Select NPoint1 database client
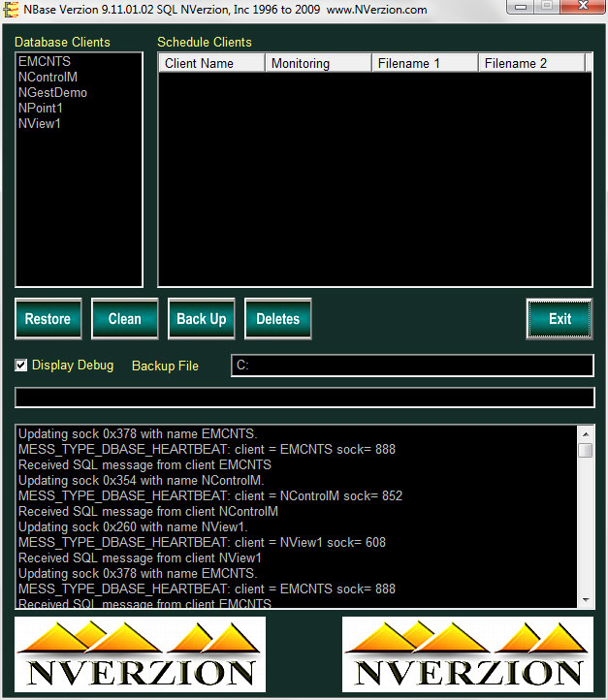 pos(40,108)
